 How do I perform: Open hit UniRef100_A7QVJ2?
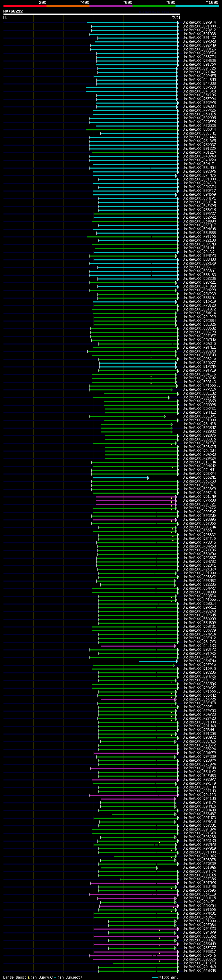tap(199, 30)
